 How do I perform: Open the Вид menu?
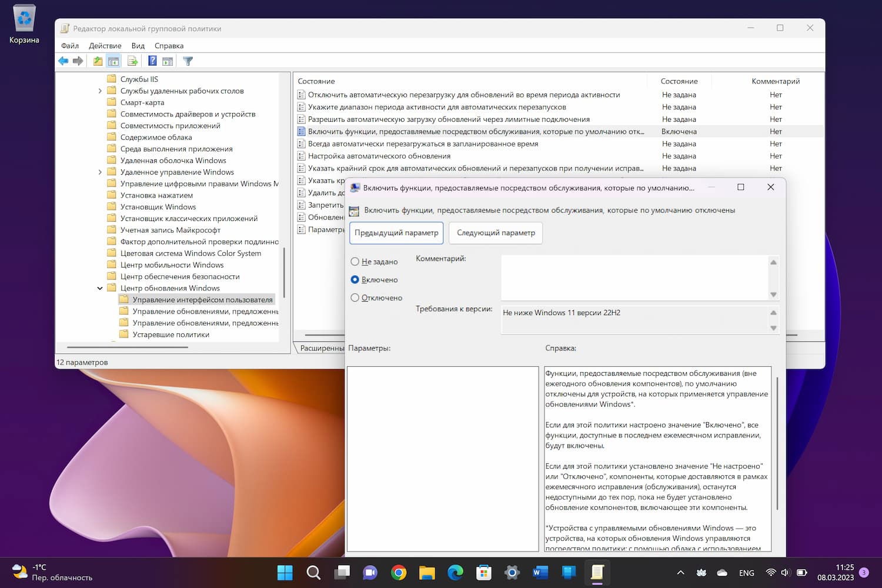pos(138,46)
